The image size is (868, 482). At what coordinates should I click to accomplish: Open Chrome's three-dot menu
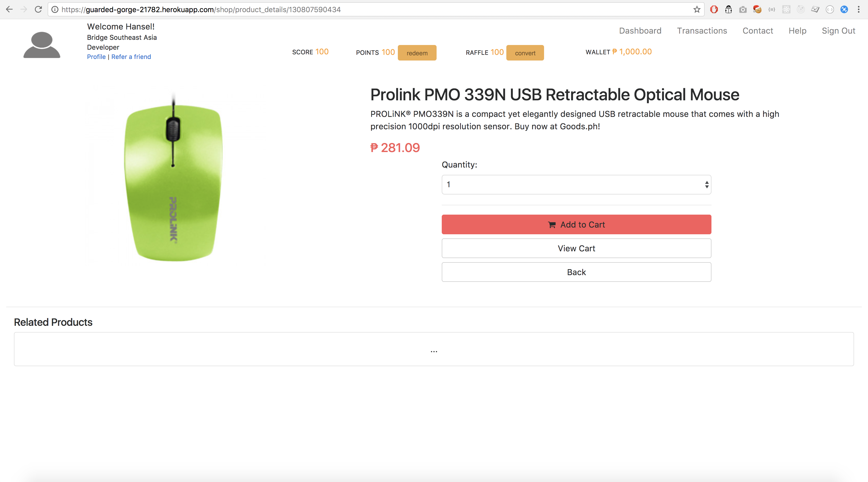tap(858, 10)
